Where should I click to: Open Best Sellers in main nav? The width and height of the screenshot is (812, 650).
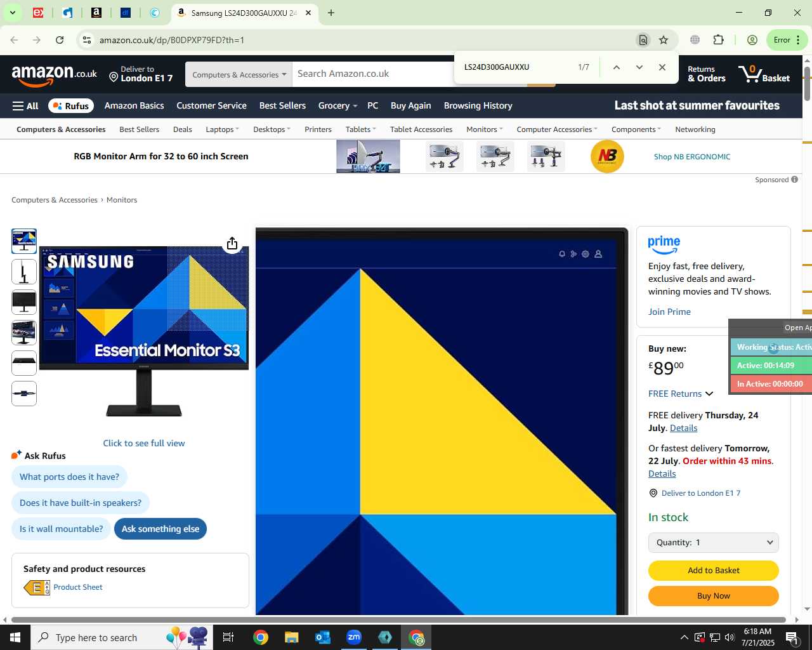pyautogui.click(x=282, y=106)
